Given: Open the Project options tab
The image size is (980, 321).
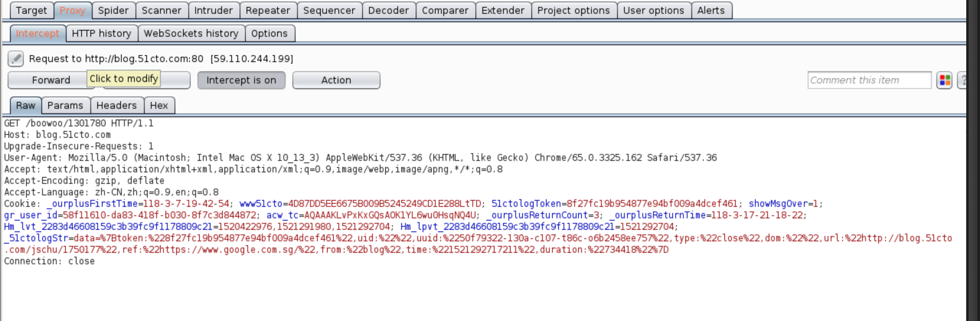Looking at the screenshot, I should click(x=573, y=10).
